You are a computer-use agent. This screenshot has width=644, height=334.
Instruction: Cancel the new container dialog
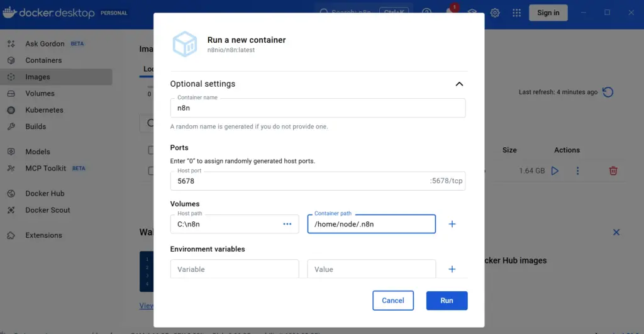tap(393, 300)
